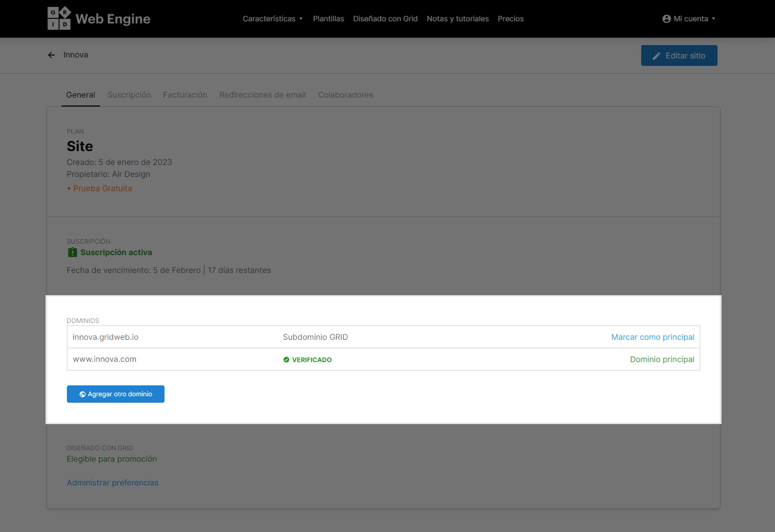Open Administrar preferencias link
Screen dimensions: 775x532
click(112, 482)
